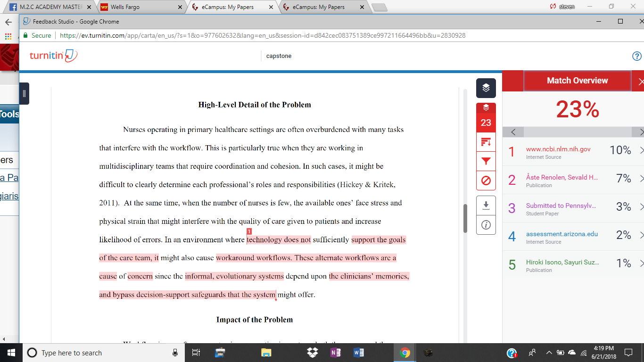Click the Chrome taskbar icon
Screen dimensions: 644x362
[x=405, y=353]
